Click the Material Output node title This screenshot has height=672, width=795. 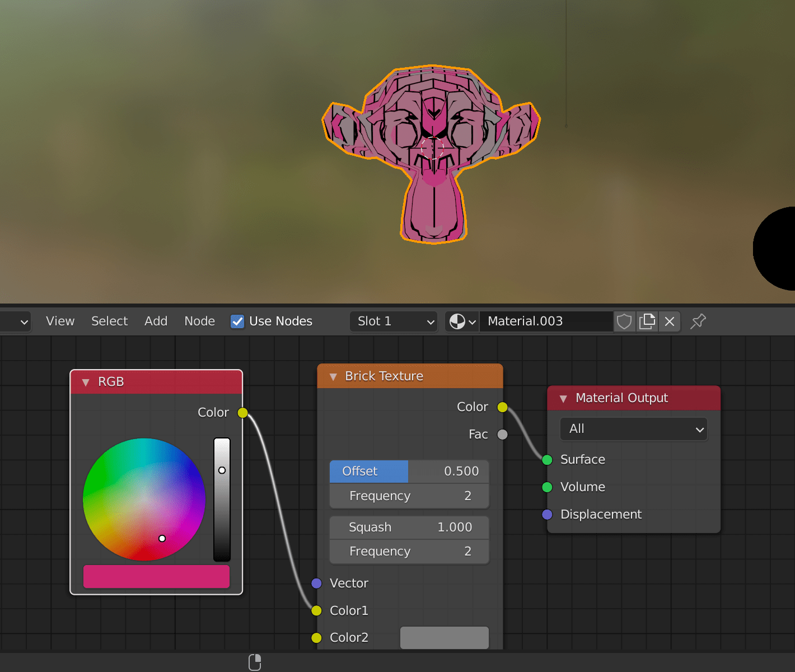point(621,398)
